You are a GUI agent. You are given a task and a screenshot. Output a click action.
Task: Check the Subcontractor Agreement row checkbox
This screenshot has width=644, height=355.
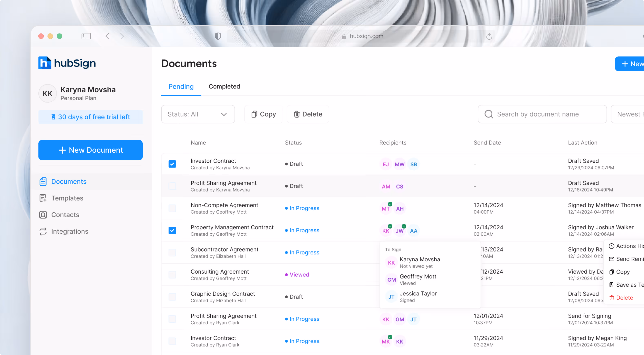pyautogui.click(x=172, y=253)
